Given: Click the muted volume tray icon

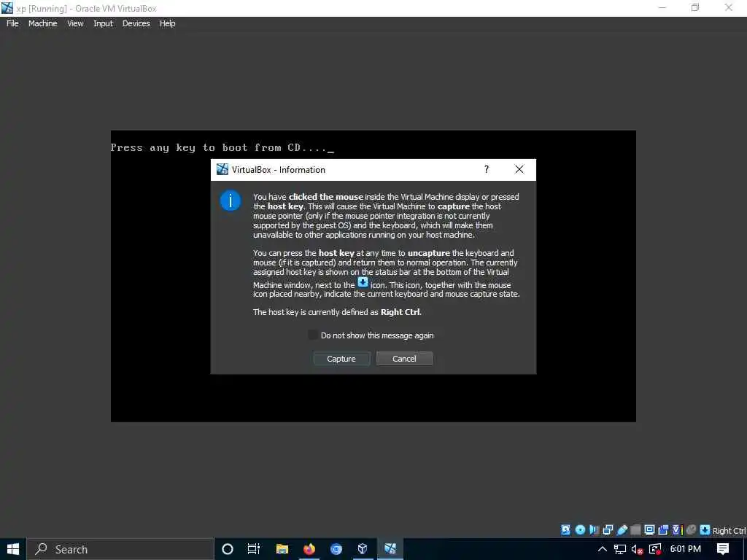Looking at the screenshot, I should 638,549.
